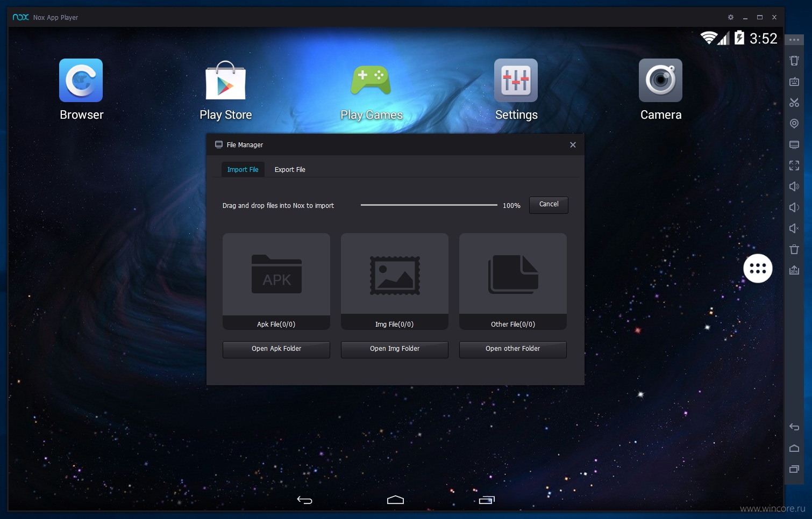Switch to the Export File tab
This screenshot has width=812, height=519.
click(290, 170)
